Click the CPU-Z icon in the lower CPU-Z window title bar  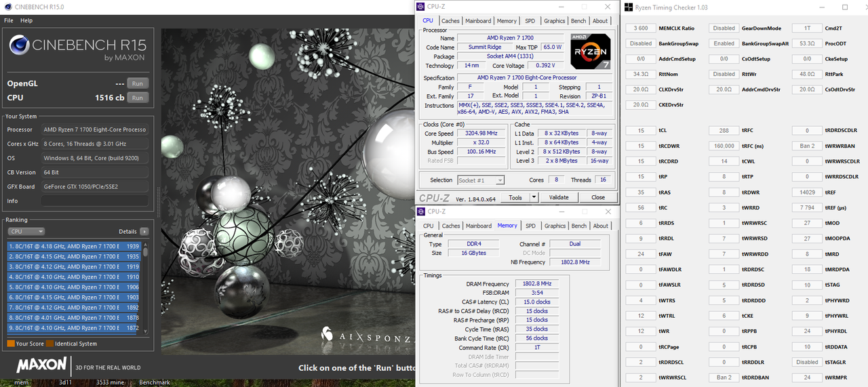(421, 211)
